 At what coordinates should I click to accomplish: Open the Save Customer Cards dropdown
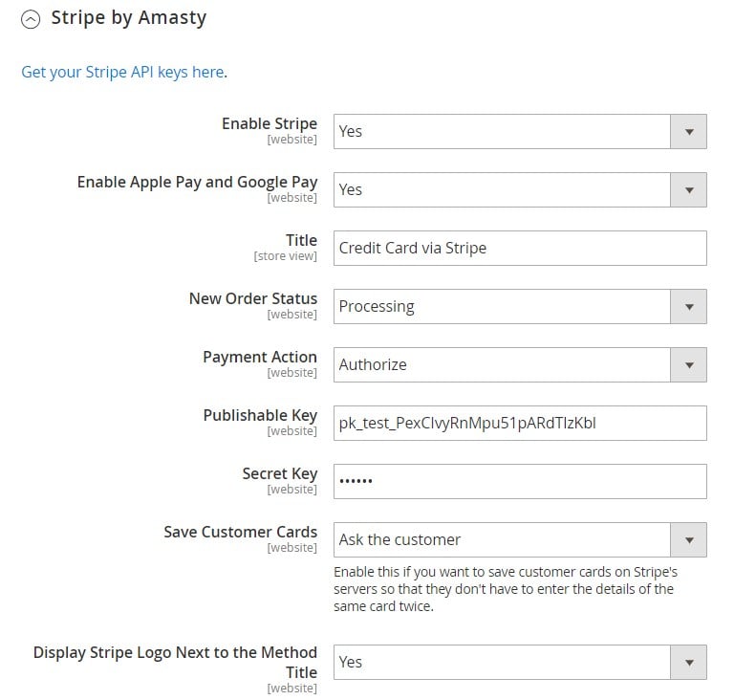pos(520,539)
